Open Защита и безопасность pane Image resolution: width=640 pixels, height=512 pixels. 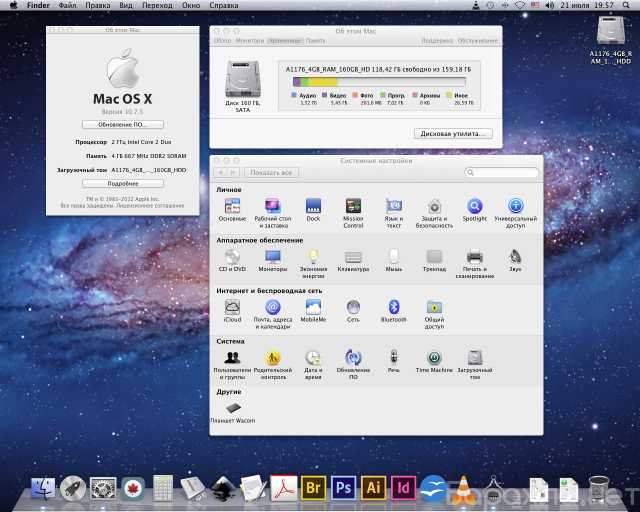click(434, 213)
